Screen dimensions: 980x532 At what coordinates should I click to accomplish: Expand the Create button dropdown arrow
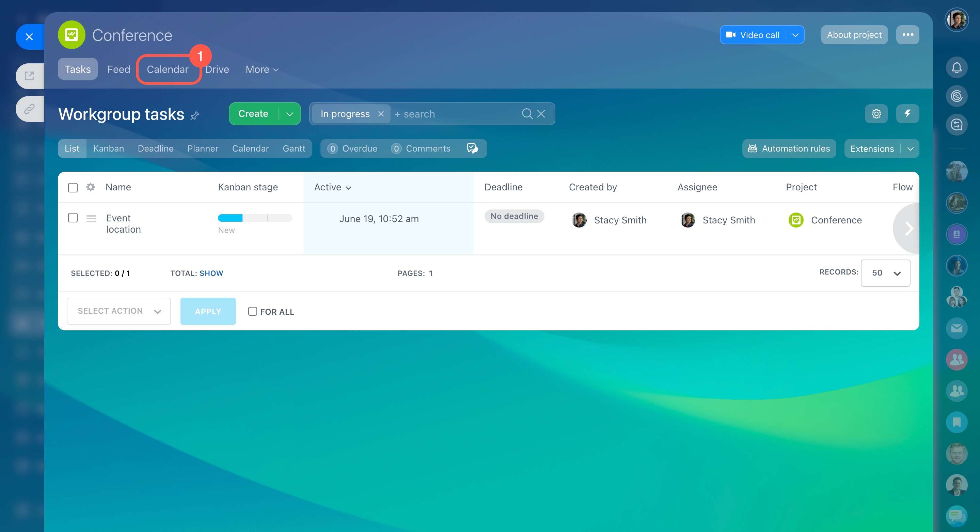pos(289,114)
